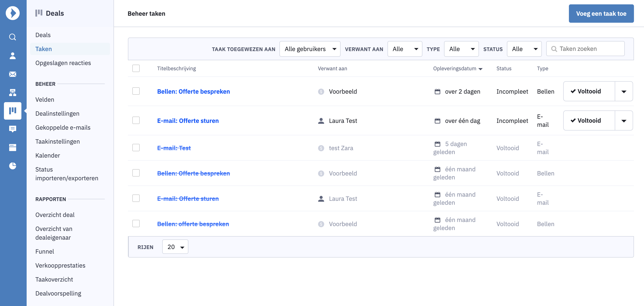Open the Overzicht deal report
Image resolution: width=644 pixels, height=306 pixels.
point(55,215)
